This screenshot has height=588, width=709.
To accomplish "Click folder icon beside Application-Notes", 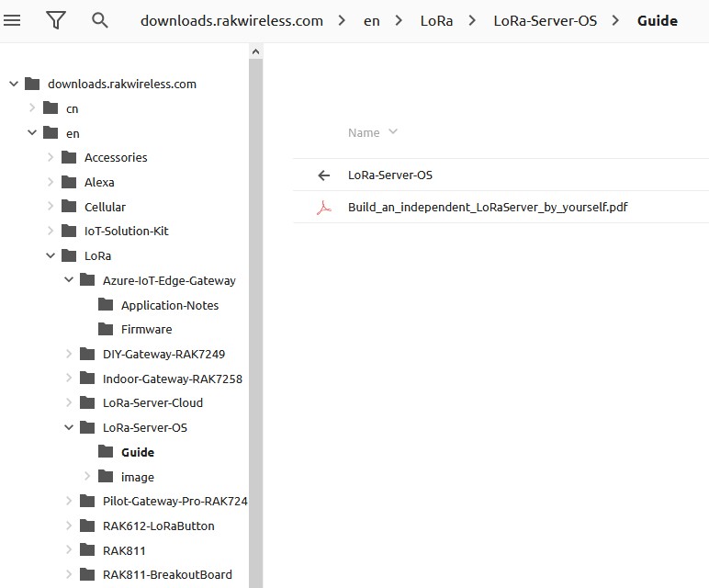I will pos(106,304).
